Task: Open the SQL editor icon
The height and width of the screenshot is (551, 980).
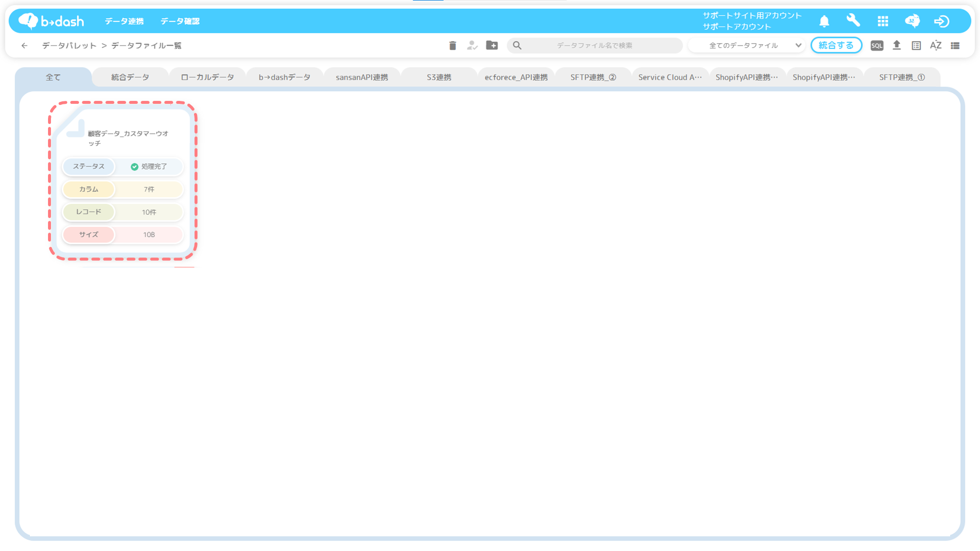Action: 877,46
